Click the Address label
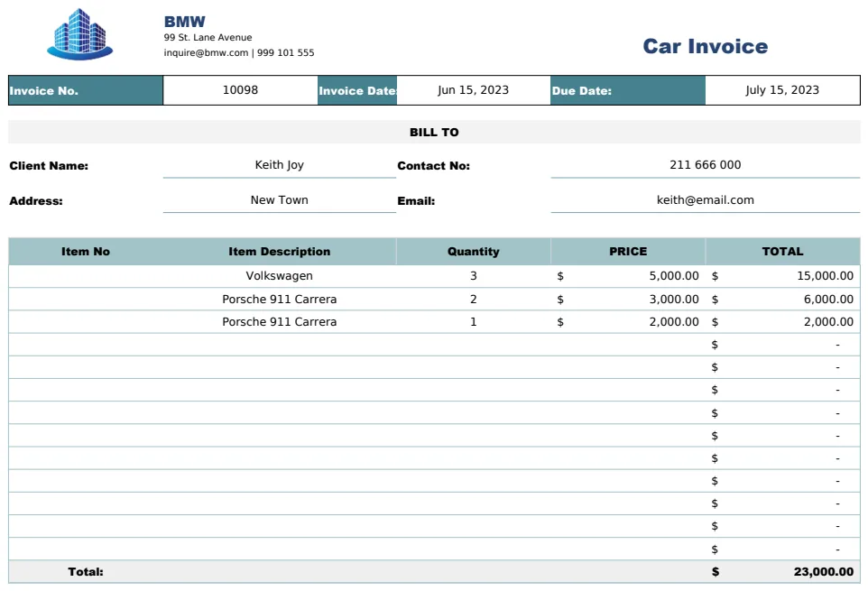This screenshot has height=591, width=868. pos(36,201)
